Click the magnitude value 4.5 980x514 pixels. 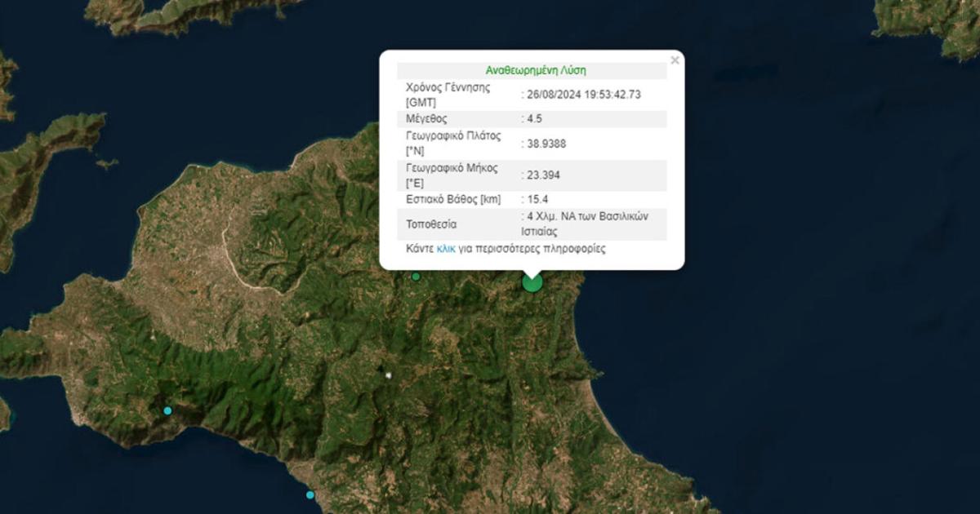coord(535,119)
